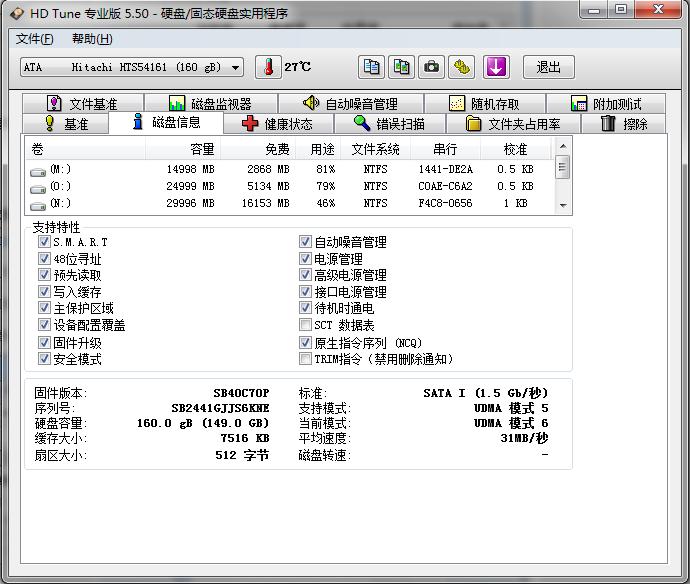Click the copy screenshot to clipboard icon
Image resolution: width=690 pixels, height=584 pixels.
(402, 67)
